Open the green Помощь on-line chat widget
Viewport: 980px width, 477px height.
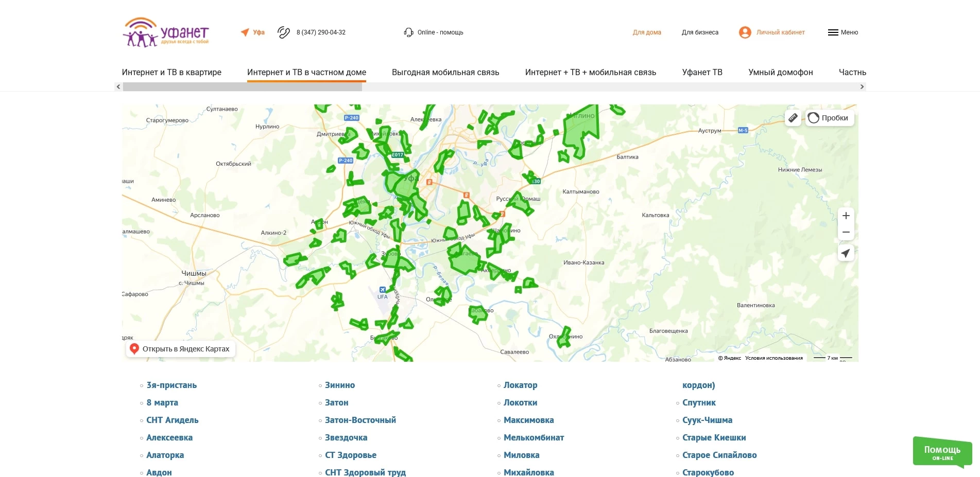942,452
